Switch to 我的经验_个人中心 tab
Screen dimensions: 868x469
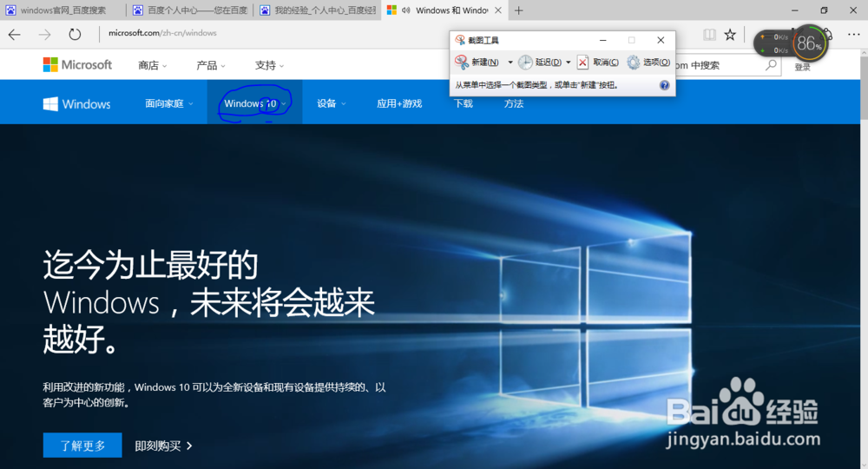click(317, 10)
